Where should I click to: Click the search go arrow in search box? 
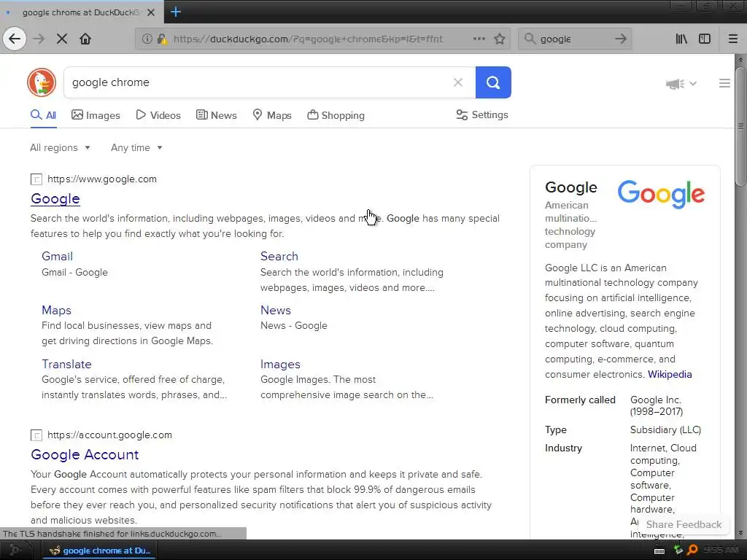(620, 39)
